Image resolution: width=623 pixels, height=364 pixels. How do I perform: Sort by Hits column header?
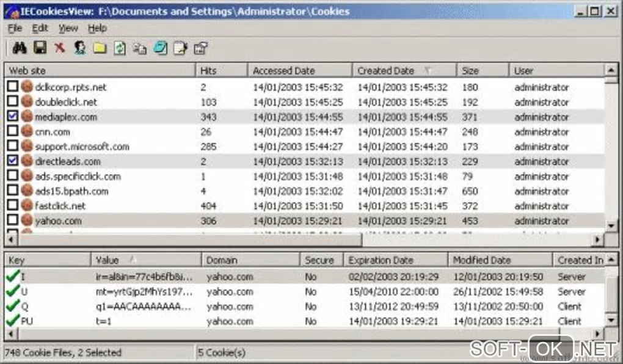(x=222, y=71)
